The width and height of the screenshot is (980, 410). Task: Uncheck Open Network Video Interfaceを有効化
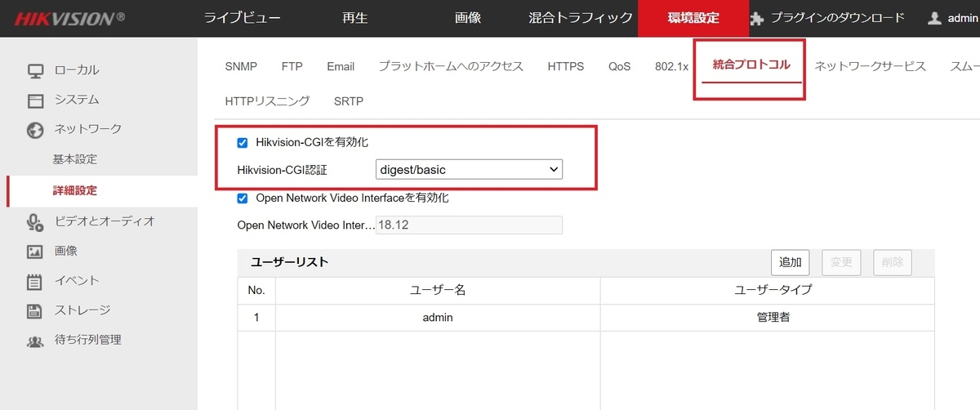[242, 198]
